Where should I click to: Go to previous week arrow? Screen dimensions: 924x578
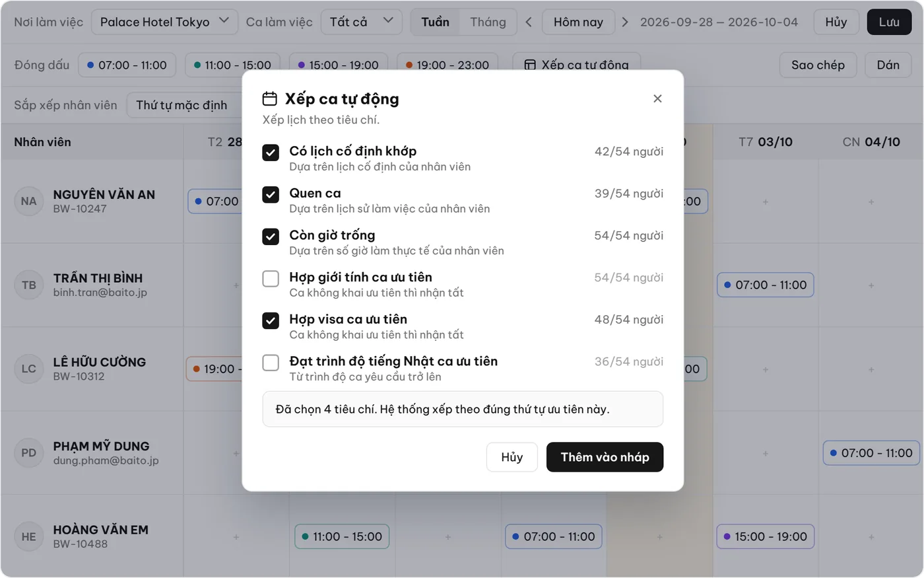point(529,22)
